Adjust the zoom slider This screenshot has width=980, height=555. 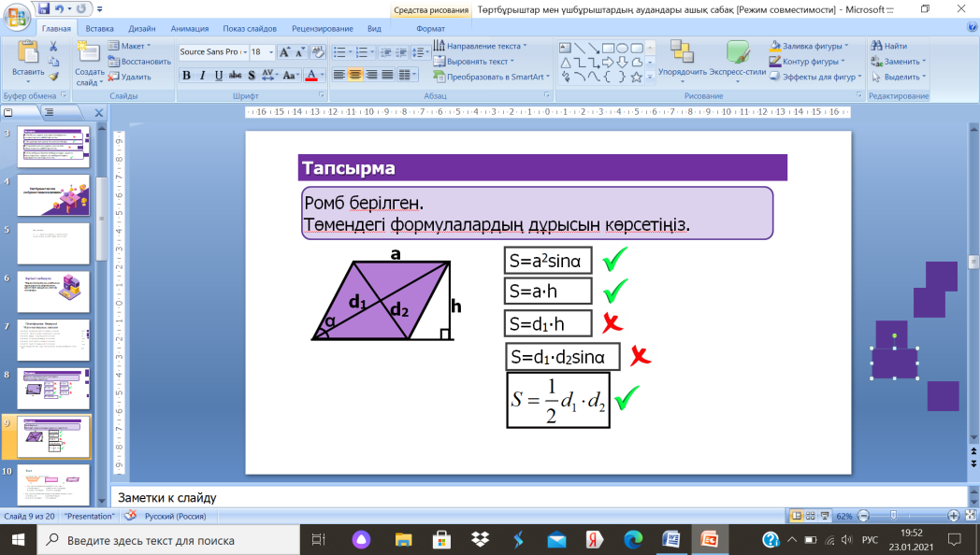pyautogui.click(x=894, y=516)
